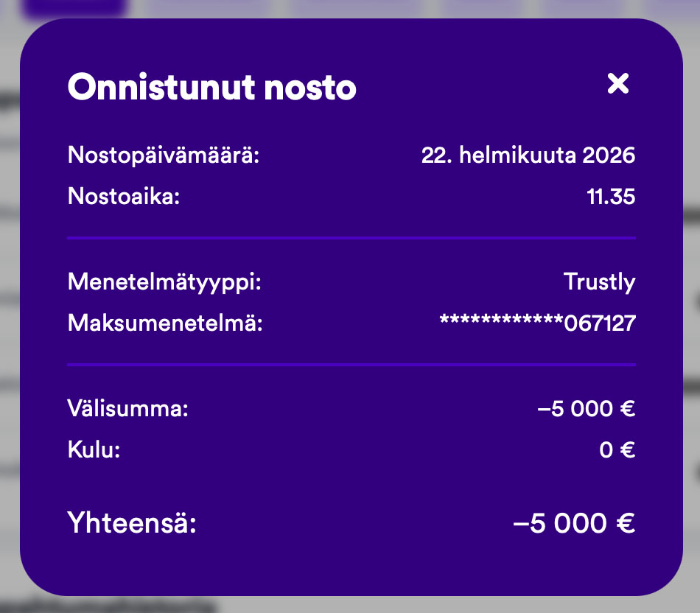Select the date 22. helmikuuta 2026
The width and height of the screenshot is (700, 613).
click(x=528, y=155)
